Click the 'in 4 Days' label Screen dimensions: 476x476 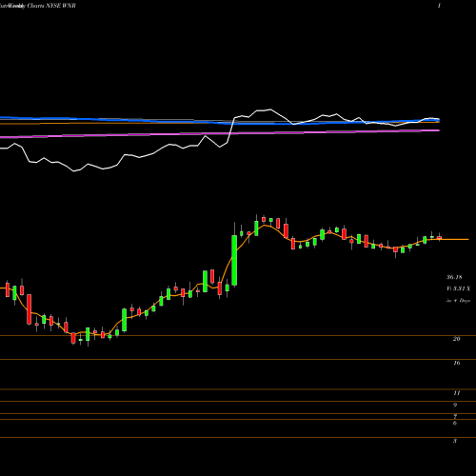point(458,300)
